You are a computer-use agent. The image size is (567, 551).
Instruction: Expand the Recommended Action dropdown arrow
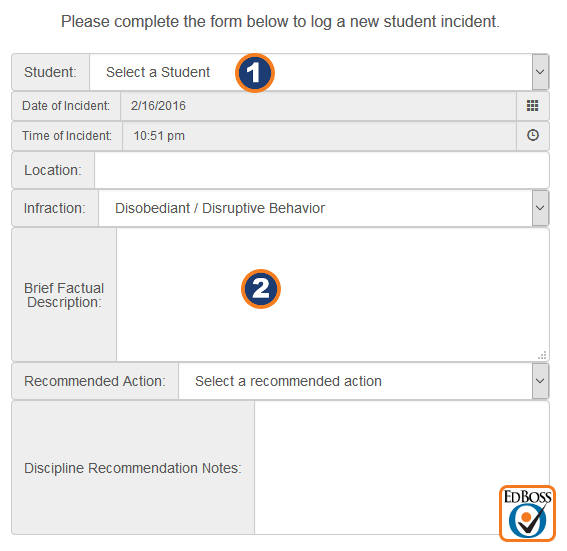click(x=540, y=381)
